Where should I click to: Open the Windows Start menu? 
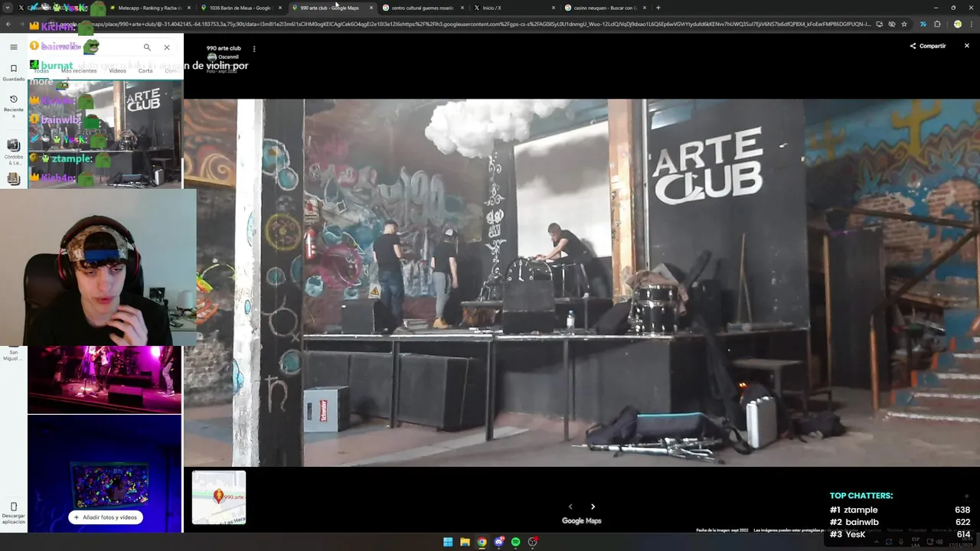[x=448, y=542]
